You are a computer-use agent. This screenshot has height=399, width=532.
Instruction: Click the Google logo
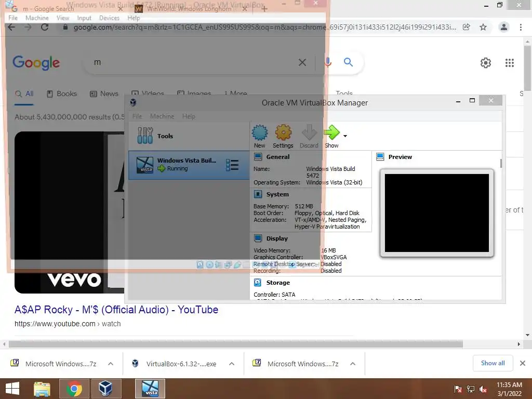click(36, 63)
